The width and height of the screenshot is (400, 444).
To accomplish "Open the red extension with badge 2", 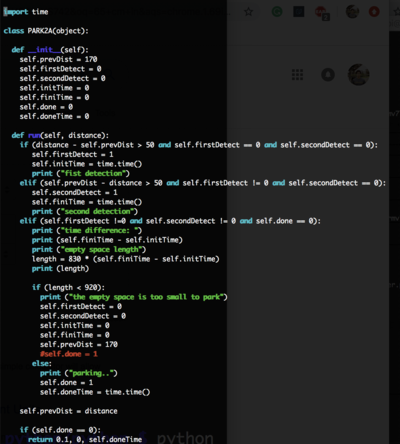I will [x=321, y=13].
